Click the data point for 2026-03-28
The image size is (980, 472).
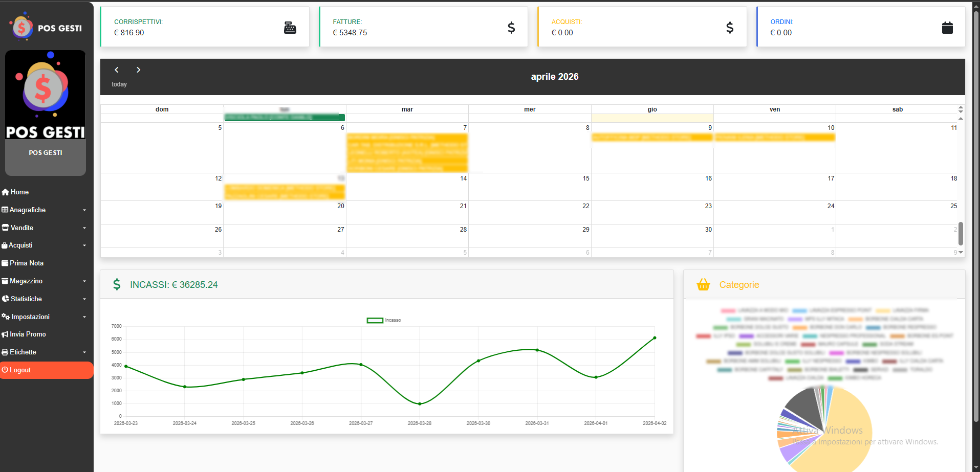[420, 404]
